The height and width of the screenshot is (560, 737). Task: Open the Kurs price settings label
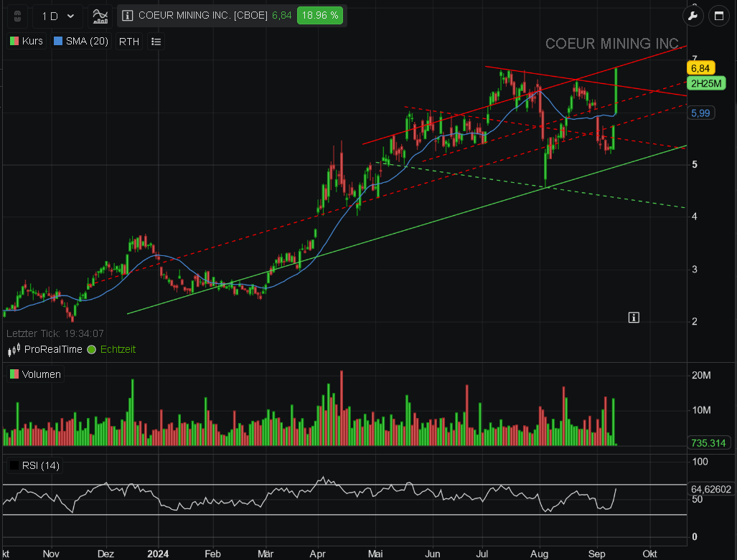[x=32, y=42]
